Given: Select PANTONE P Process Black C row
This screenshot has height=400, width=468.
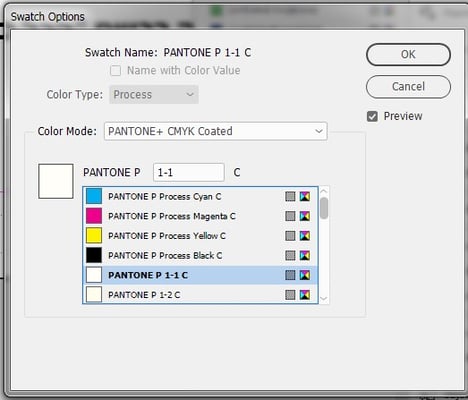Looking at the screenshot, I should pyautogui.click(x=200, y=255).
